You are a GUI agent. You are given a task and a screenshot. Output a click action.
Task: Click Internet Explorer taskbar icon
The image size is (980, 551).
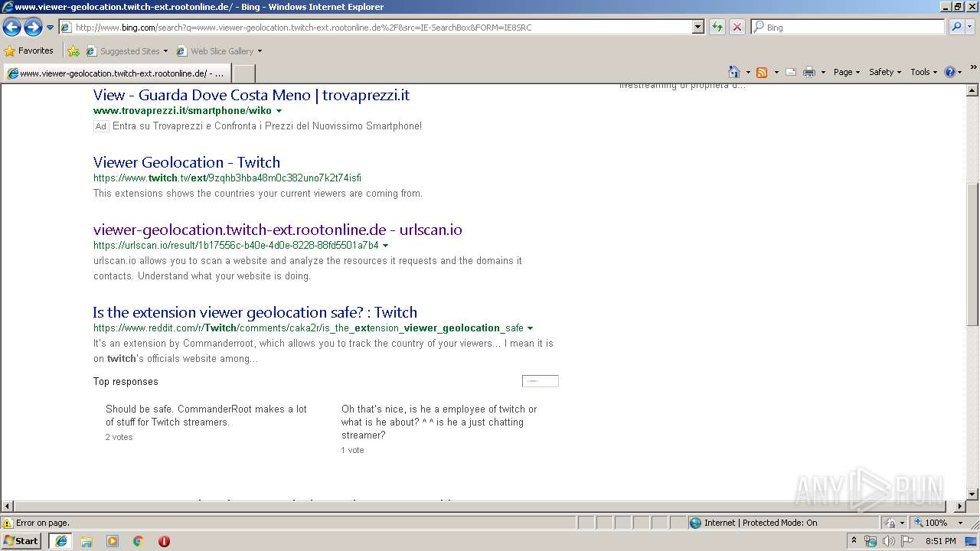click(x=61, y=540)
